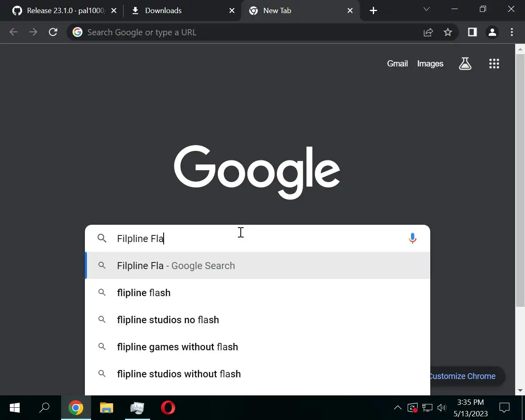Click the page vertical scrollbar thumb
525x420 pixels.
tap(520, 180)
